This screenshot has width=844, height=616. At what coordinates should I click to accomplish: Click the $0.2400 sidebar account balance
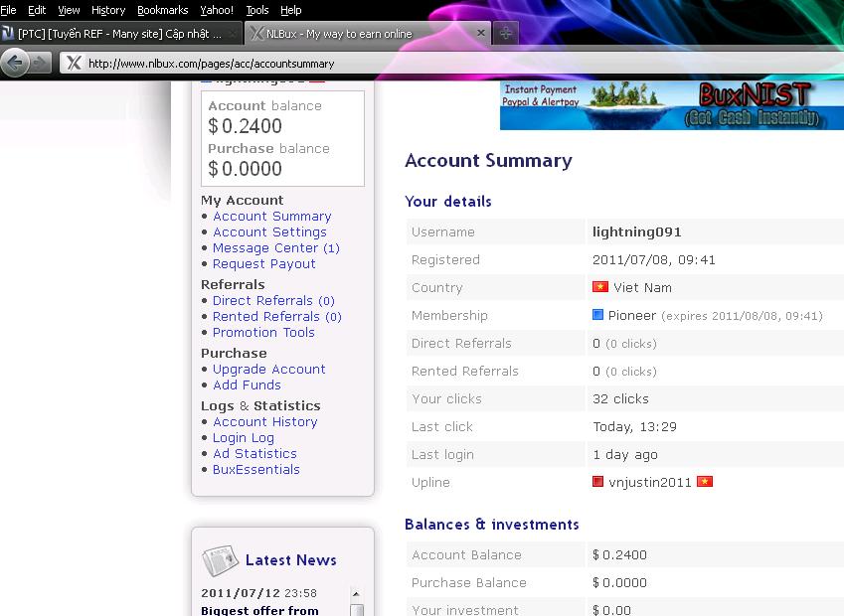point(245,126)
